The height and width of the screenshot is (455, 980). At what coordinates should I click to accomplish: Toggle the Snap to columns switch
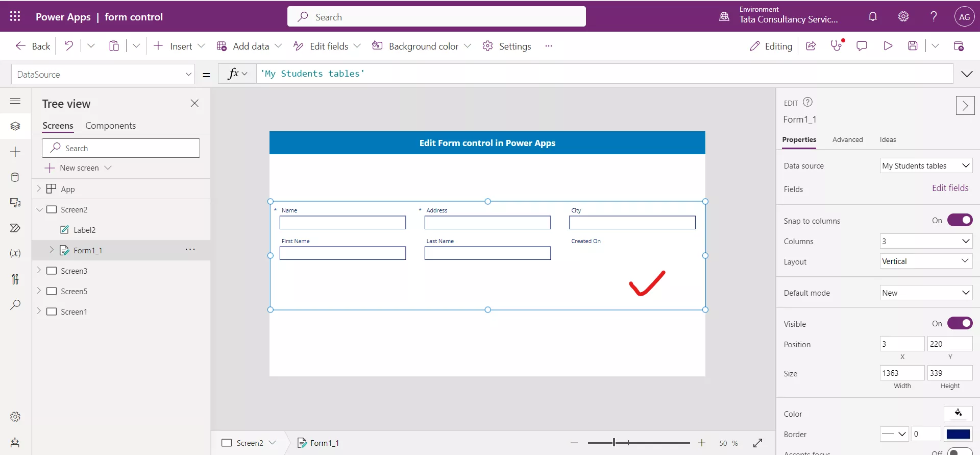click(x=960, y=220)
